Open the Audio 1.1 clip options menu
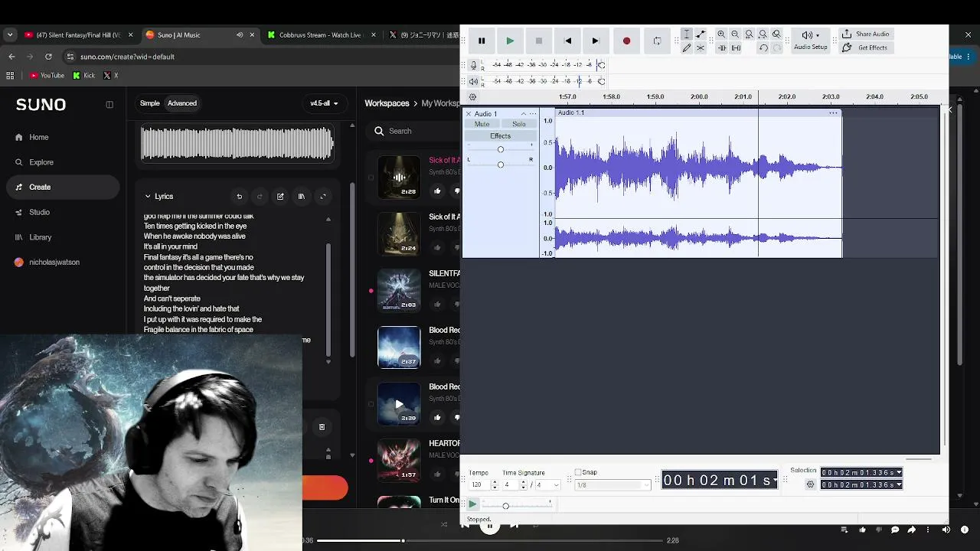 tap(833, 112)
